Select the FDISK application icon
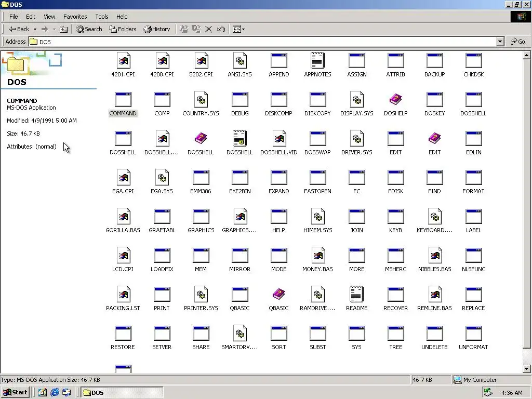The image size is (532, 399). coord(395,178)
